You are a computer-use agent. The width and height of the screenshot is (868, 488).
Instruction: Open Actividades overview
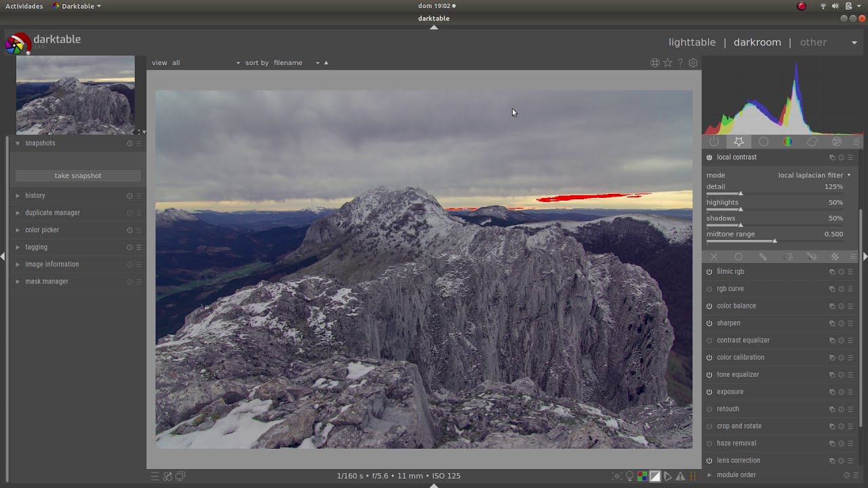click(24, 6)
